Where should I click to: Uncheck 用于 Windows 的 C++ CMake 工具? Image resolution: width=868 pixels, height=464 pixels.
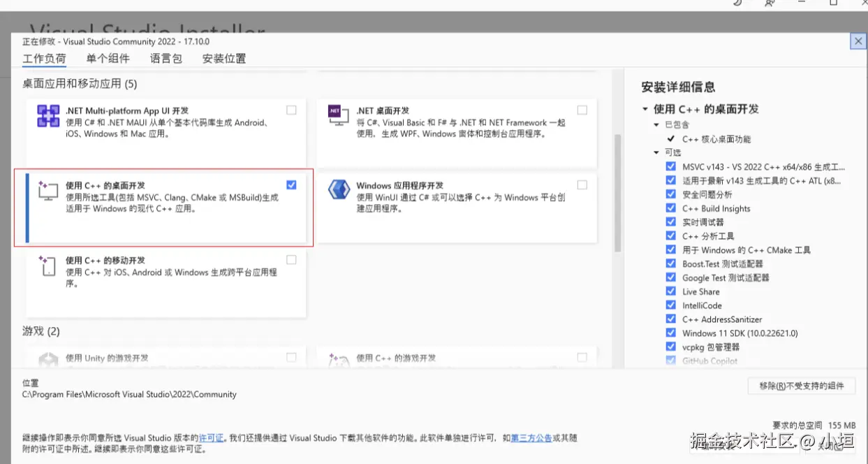(671, 249)
